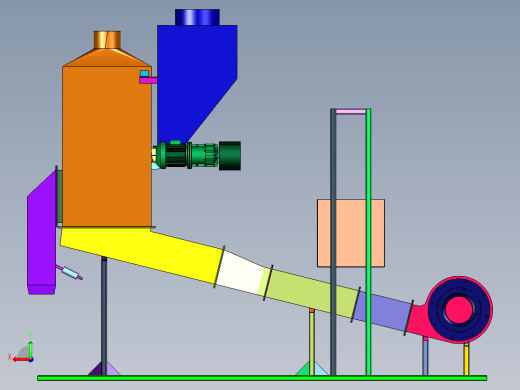The height and width of the screenshot is (390, 520).
Task: Click the white conical transition duct
Action: pyautogui.click(x=240, y=273)
